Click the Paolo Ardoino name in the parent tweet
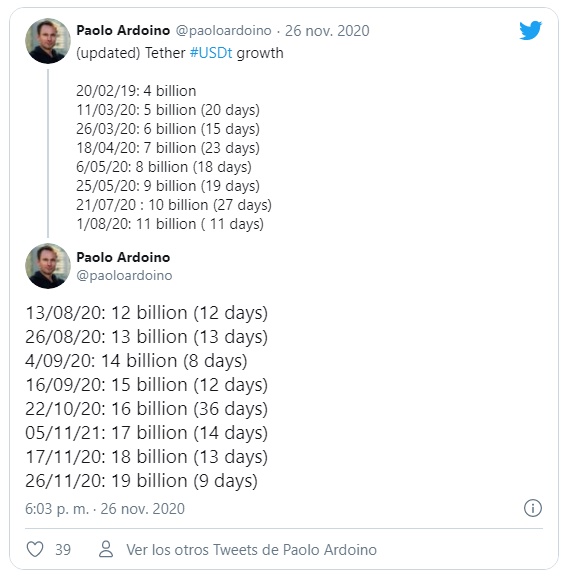This screenshot has width=569, height=583. [123, 30]
